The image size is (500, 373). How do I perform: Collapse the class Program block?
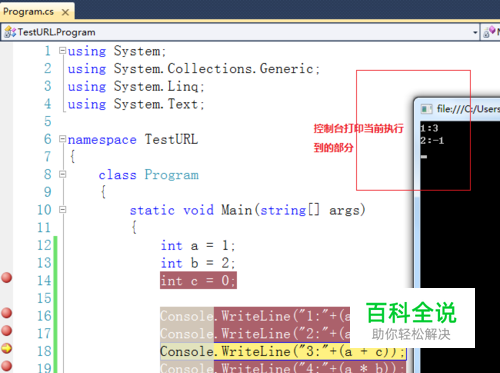click(62, 174)
